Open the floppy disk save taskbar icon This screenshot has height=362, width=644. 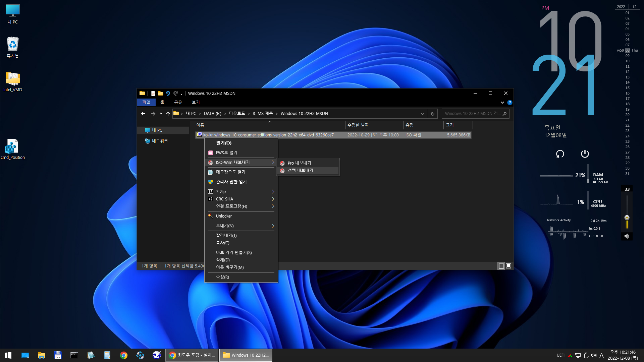pos(58,355)
